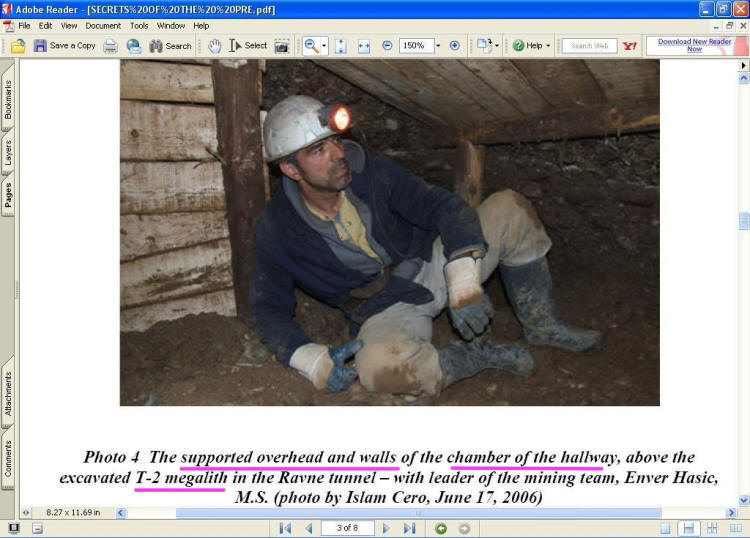Screen dimensions: 750x538
Task: Select the Zoom In magnifier tool
Action: tap(312, 46)
